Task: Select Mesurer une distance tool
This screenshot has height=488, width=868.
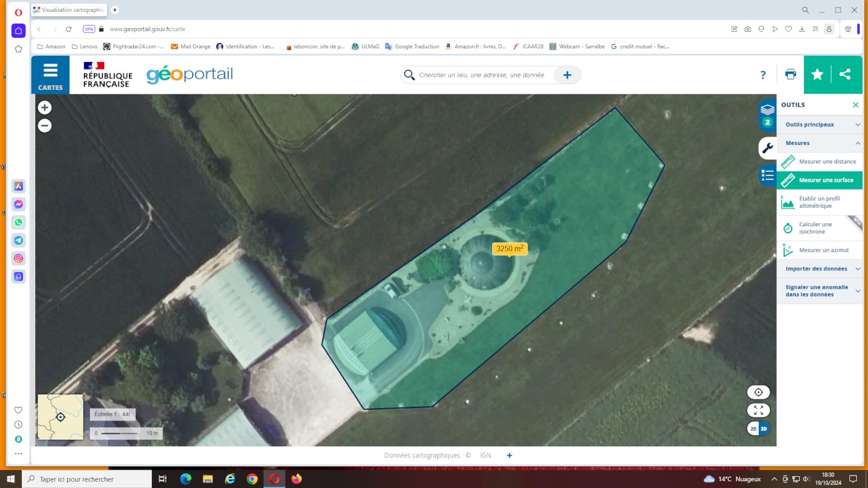Action: pyautogui.click(x=827, y=162)
